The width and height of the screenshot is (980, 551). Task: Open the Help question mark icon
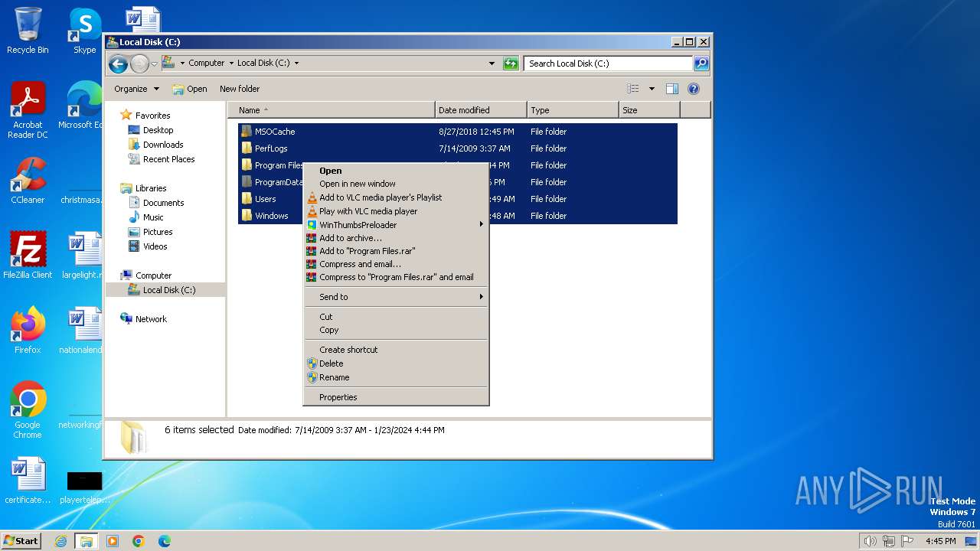[694, 89]
